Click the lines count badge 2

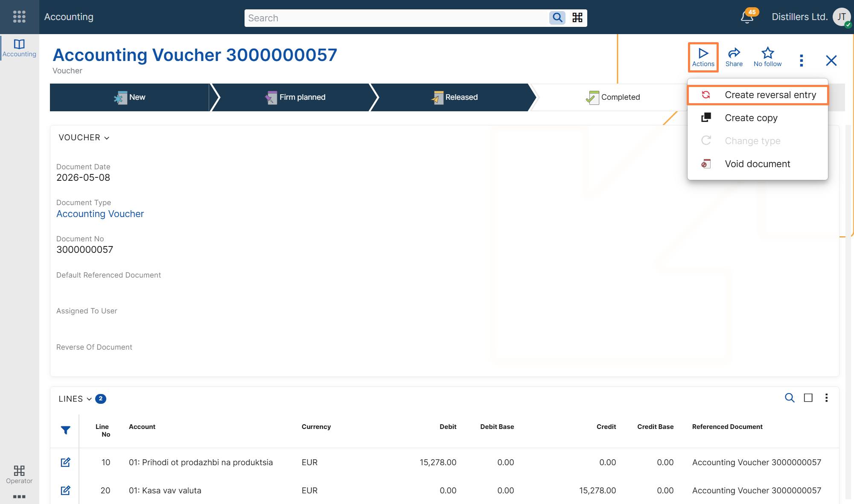101,399
